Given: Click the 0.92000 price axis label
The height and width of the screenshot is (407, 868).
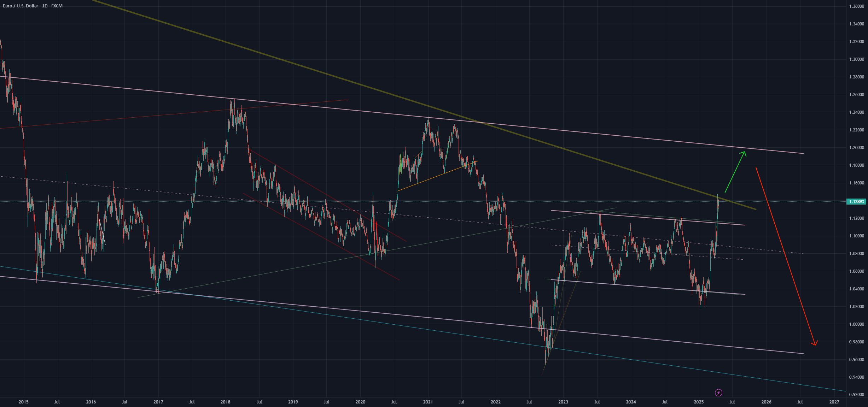Looking at the screenshot, I should pos(856,395).
